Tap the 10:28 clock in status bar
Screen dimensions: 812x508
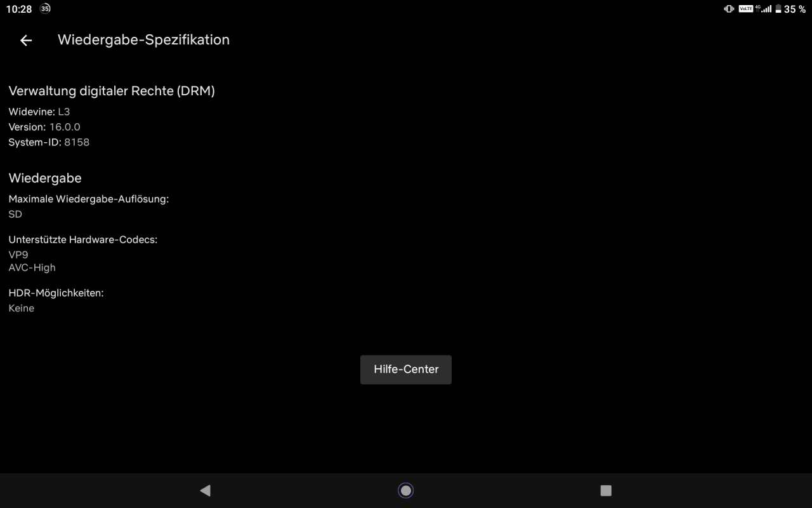(x=19, y=9)
